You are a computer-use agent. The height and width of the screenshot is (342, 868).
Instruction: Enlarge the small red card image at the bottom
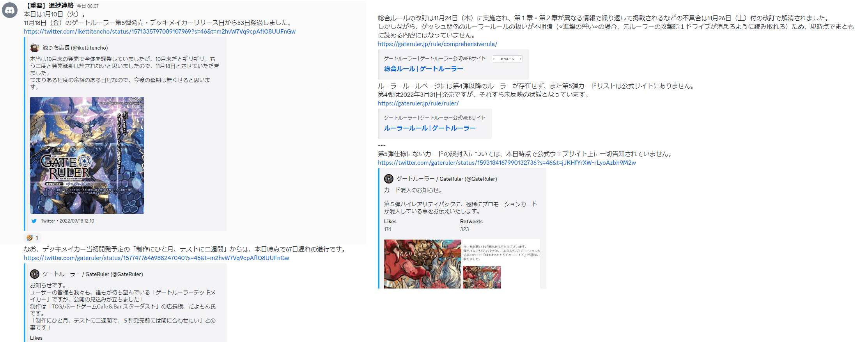[x=482, y=278]
